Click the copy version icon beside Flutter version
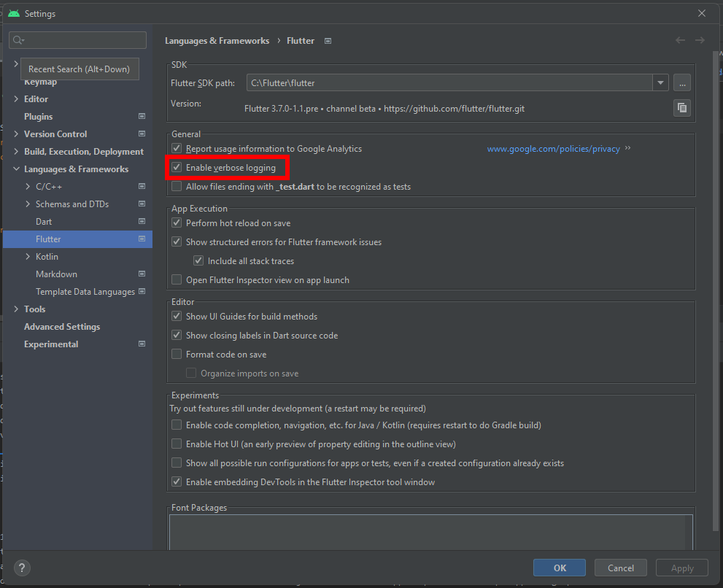 (681, 107)
